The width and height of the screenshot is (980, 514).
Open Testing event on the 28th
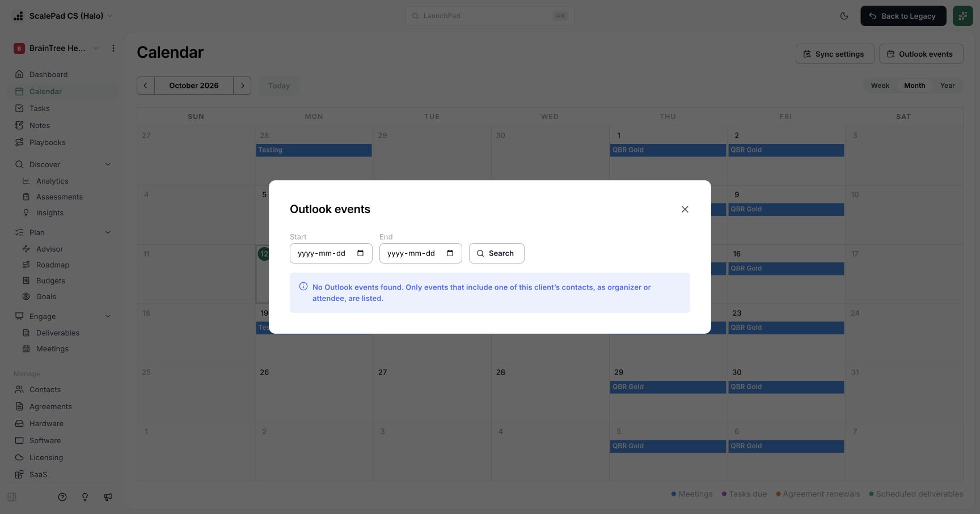pos(314,150)
